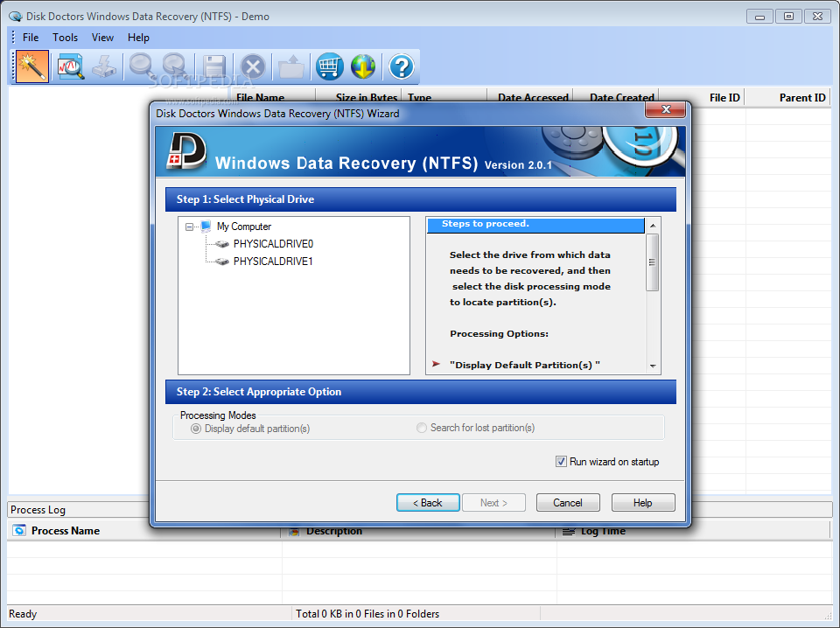Click the Process Name column icon

(x=19, y=531)
